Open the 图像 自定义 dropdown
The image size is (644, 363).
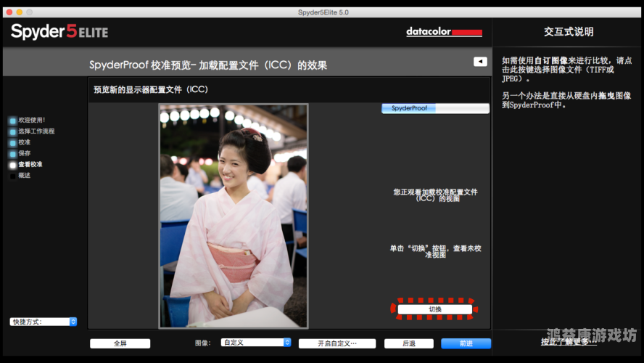(256, 342)
